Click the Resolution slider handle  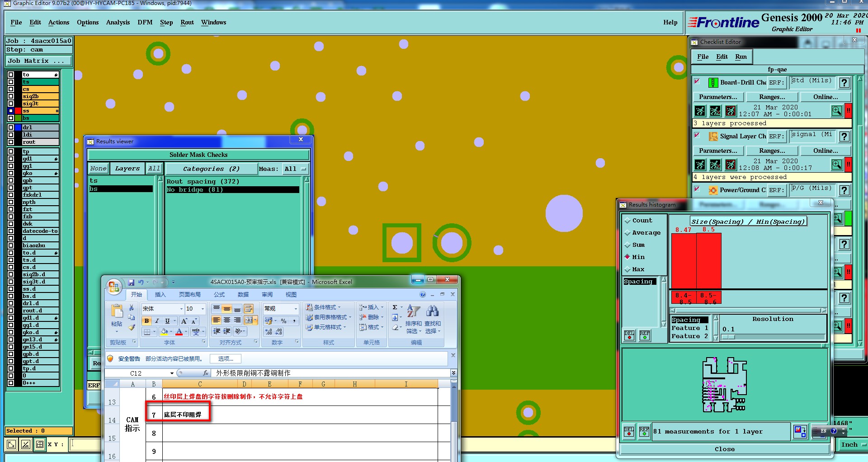[x=728, y=337]
